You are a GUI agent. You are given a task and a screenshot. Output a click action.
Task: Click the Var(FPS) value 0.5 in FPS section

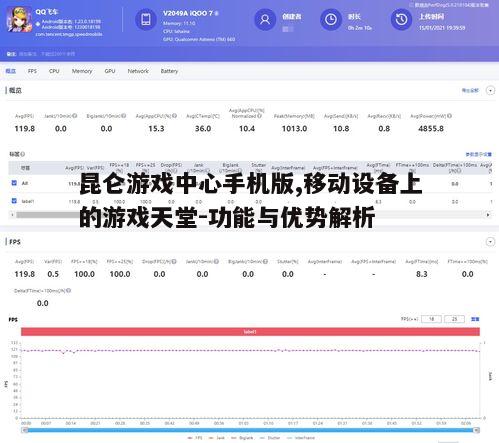[53, 274]
